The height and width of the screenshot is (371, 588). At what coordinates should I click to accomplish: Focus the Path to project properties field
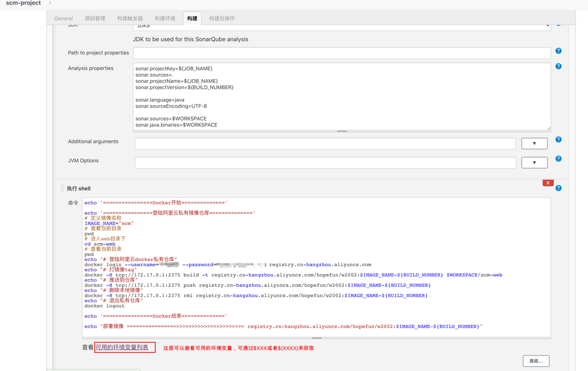342,53
